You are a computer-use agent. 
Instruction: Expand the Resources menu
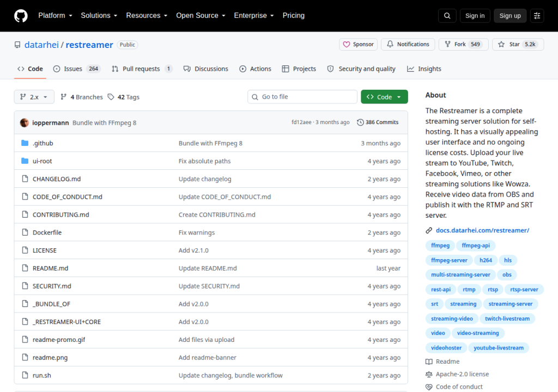coord(147,16)
